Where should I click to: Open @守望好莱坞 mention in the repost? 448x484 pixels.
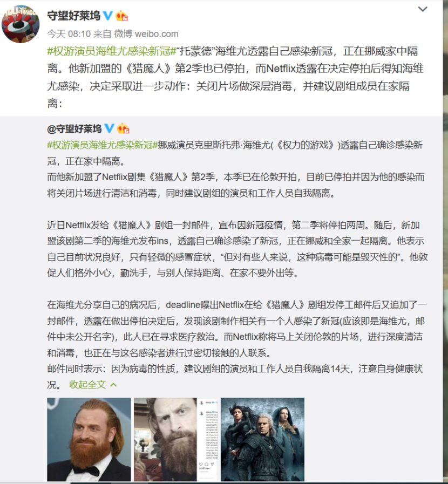point(74,128)
